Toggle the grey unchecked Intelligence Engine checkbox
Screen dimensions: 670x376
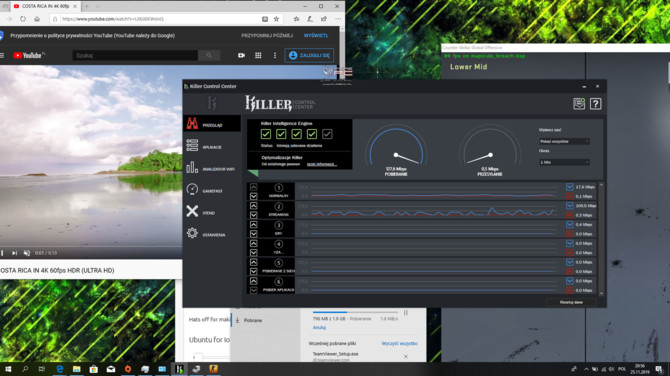(x=327, y=134)
